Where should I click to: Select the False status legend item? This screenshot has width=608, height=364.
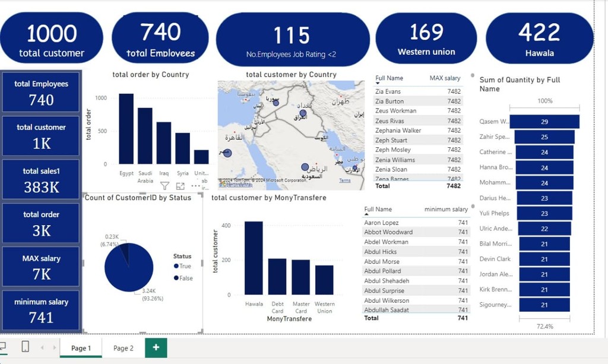tap(183, 278)
